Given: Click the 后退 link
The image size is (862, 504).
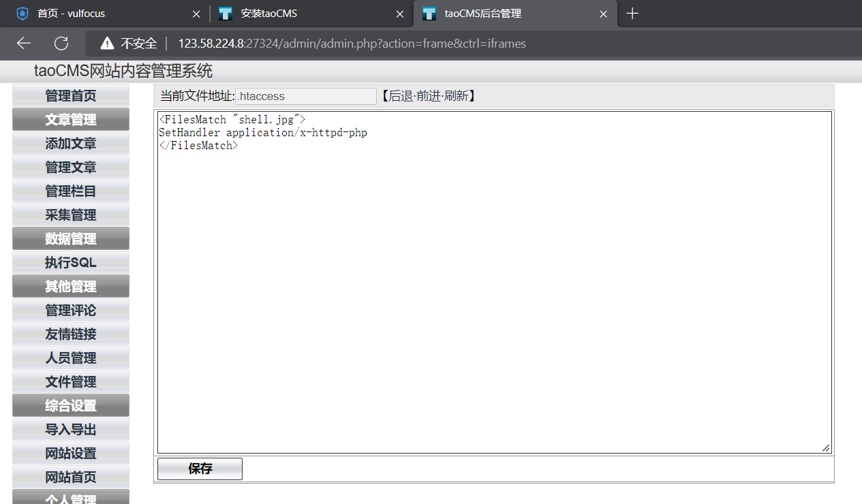Looking at the screenshot, I should pyautogui.click(x=401, y=96).
